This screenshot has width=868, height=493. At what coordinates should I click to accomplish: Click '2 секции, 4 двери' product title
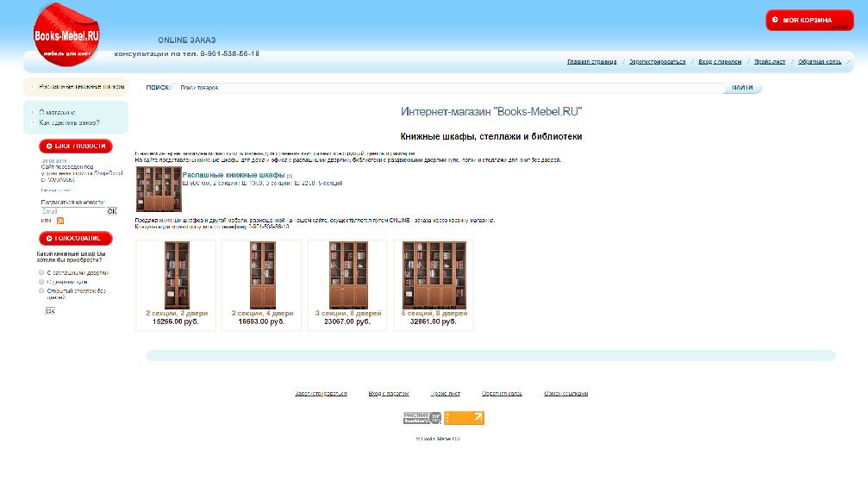tap(262, 313)
